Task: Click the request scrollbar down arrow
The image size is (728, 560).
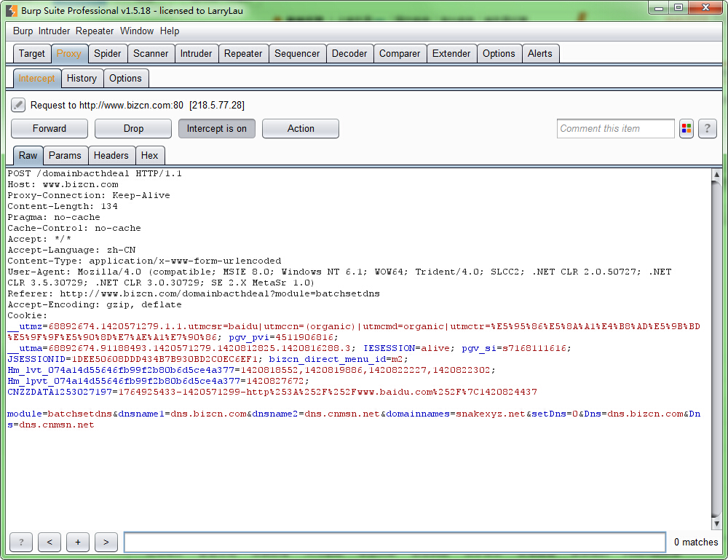Action: pyautogui.click(x=716, y=524)
